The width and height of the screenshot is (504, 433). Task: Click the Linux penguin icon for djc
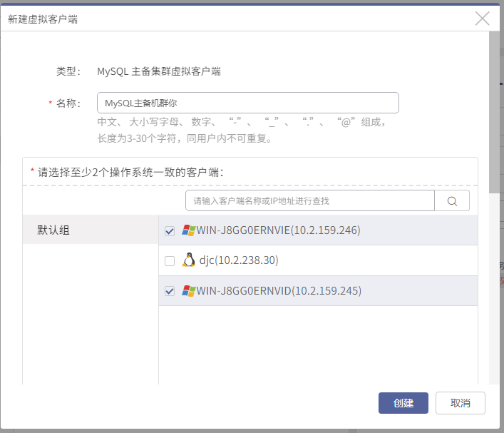pyautogui.click(x=189, y=260)
